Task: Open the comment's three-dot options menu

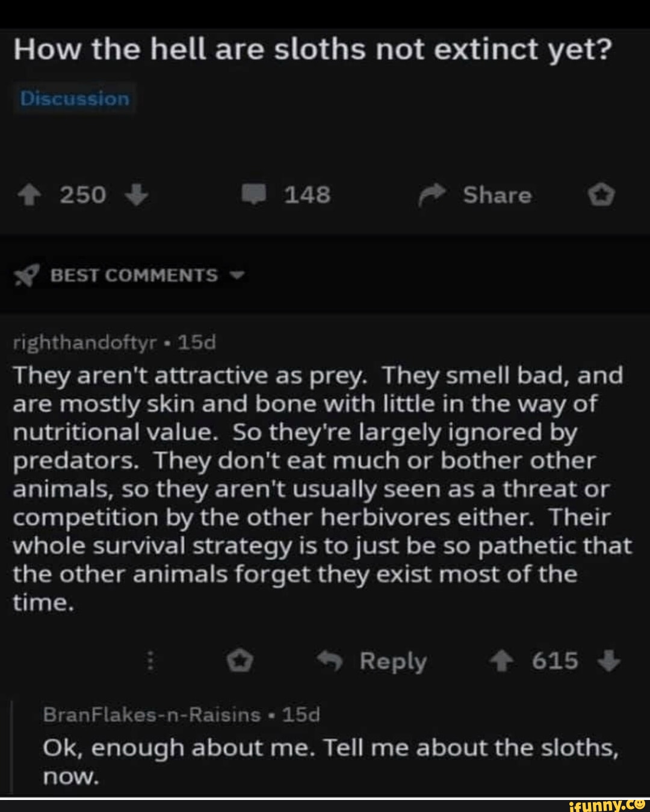Action: (x=150, y=662)
